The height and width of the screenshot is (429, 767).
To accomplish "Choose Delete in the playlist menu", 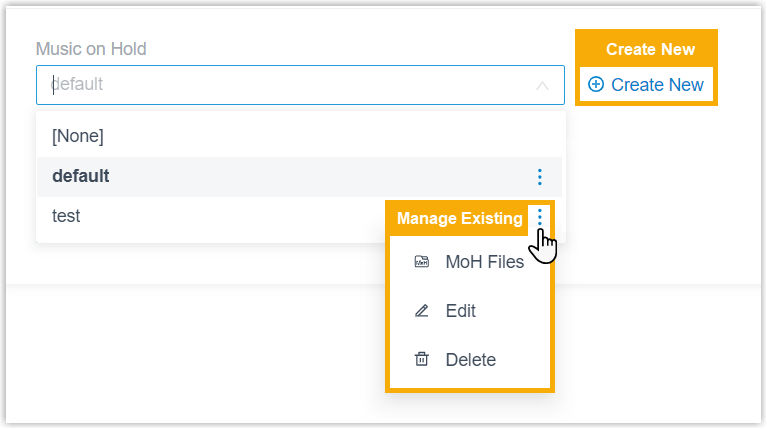I will pos(471,360).
